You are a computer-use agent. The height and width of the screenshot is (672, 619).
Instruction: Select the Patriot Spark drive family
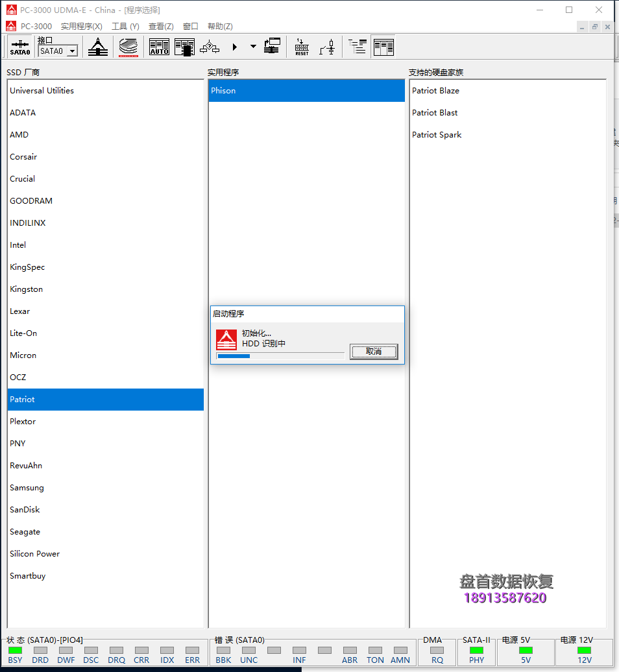(507, 134)
